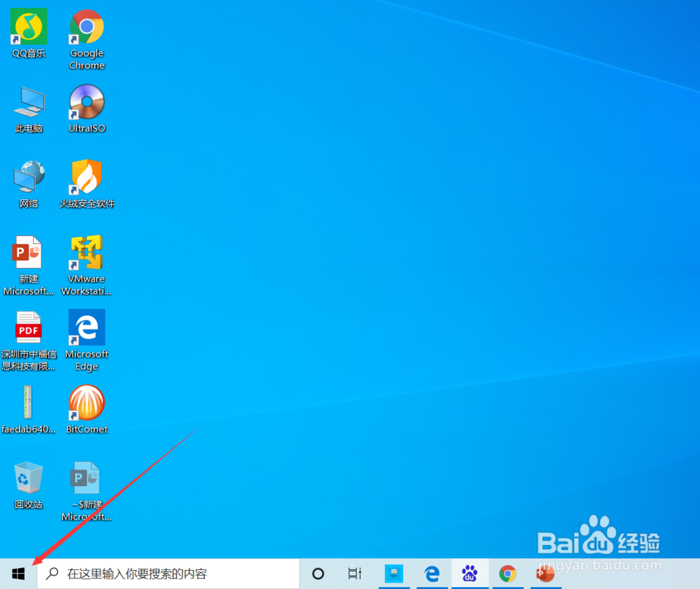Image resolution: width=700 pixels, height=589 pixels.
Task: Select the 新建 Microsoft PowerPoint file icon
Action: coord(29,265)
